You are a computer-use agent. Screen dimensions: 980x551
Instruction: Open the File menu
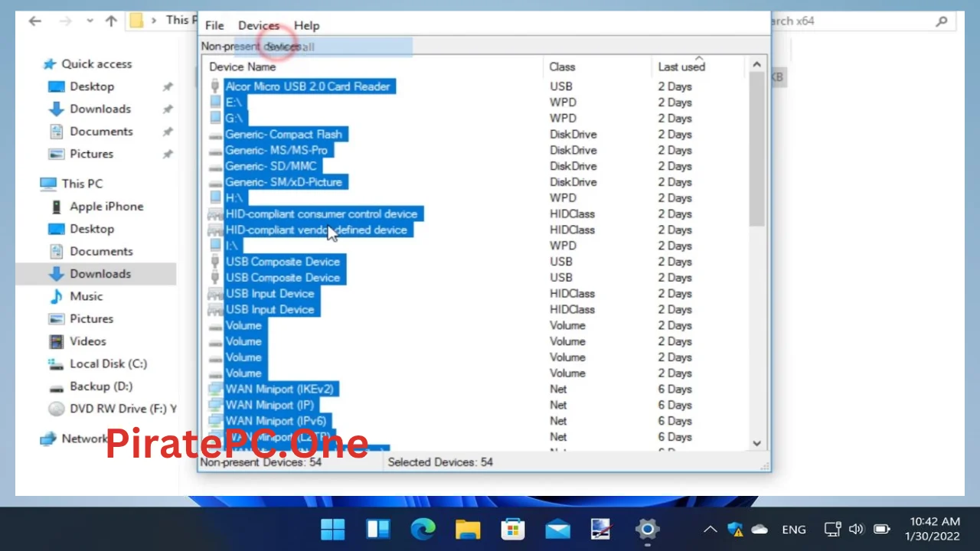coord(214,25)
